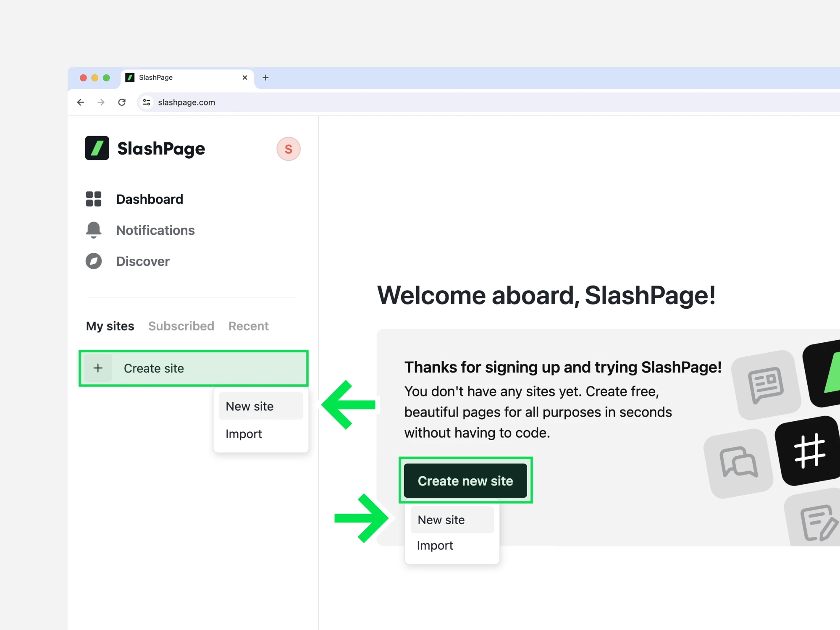Go back using browser back arrow
Viewport: 840px width, 630px height.
pos(81,102)
